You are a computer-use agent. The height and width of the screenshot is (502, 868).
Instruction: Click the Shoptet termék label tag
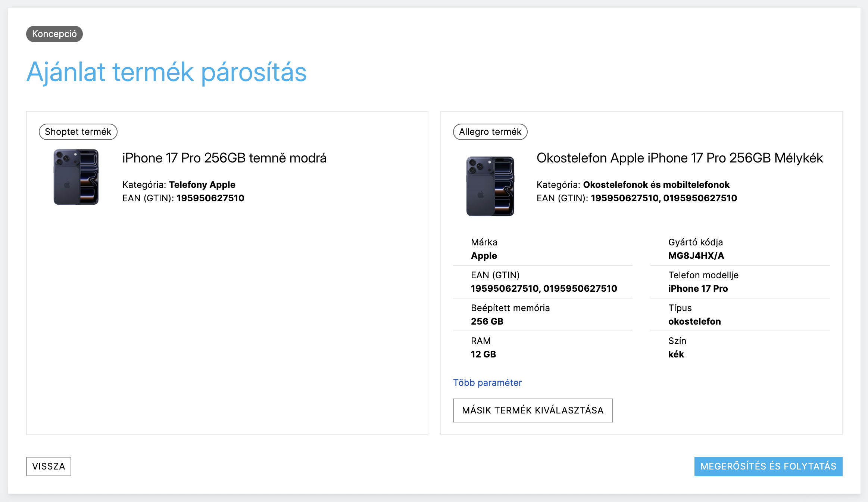[78, 132]
